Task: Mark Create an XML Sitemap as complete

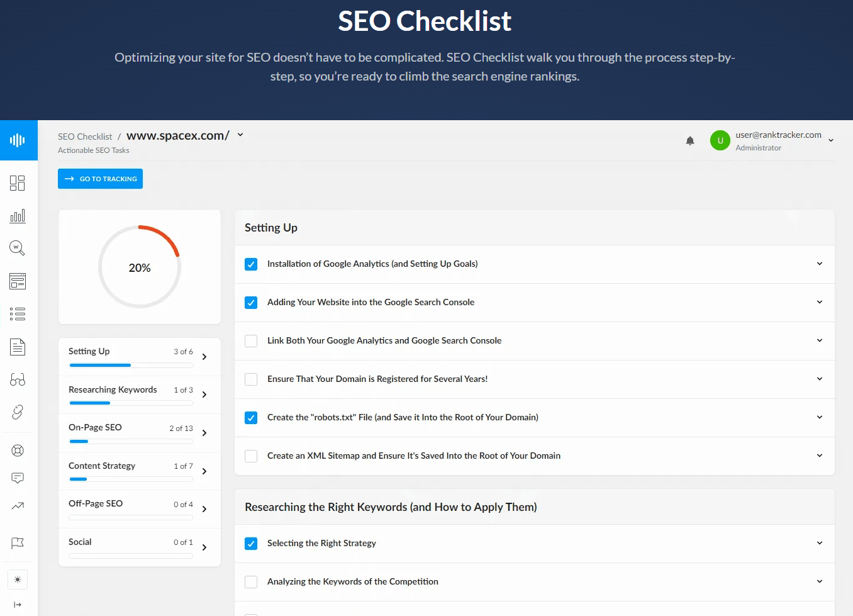Action: pos(251,456)
